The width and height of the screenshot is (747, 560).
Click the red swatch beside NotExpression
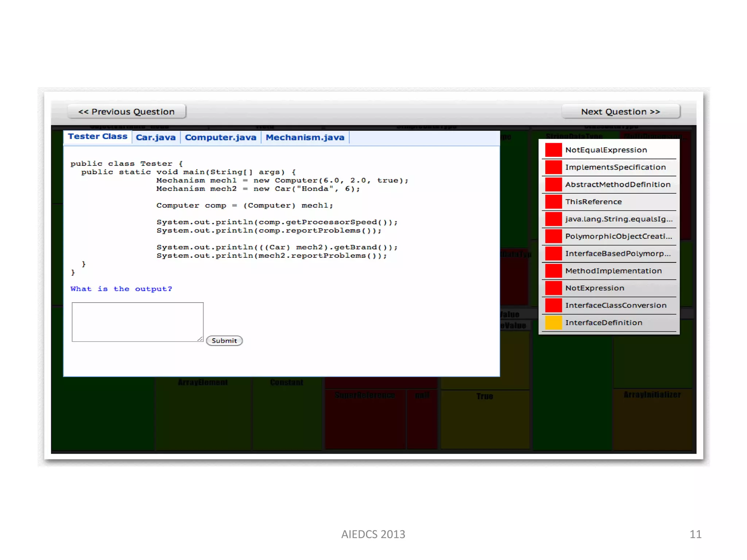click(x=553, y=288)
